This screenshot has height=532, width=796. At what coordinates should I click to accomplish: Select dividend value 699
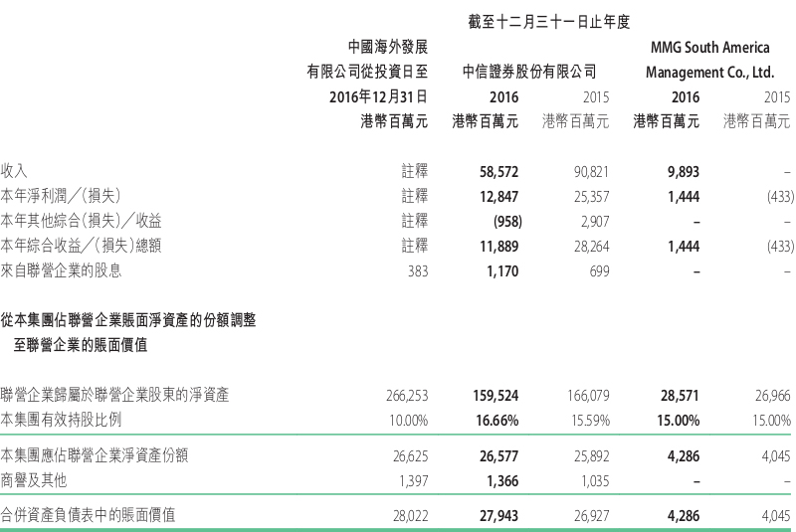[x=599, y=271]
